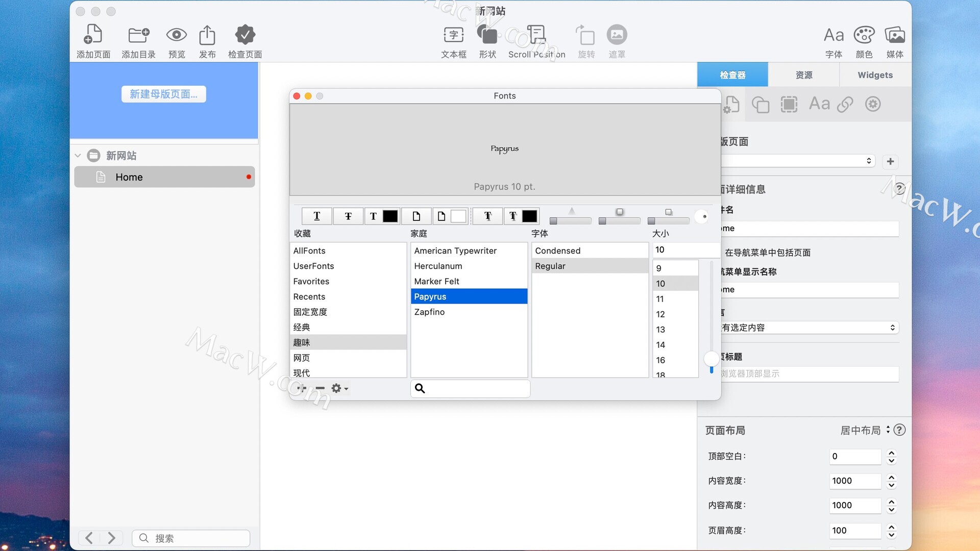980x551 pixels.
Task: Click the text color black swatch
Action: pos(390,216)
